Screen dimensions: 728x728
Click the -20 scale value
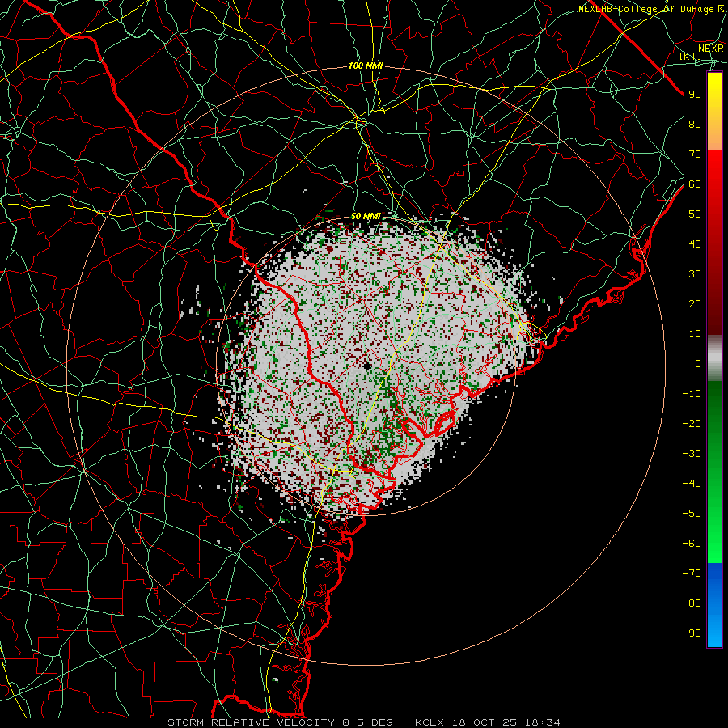pyautogui.click(x=692, y=424)
